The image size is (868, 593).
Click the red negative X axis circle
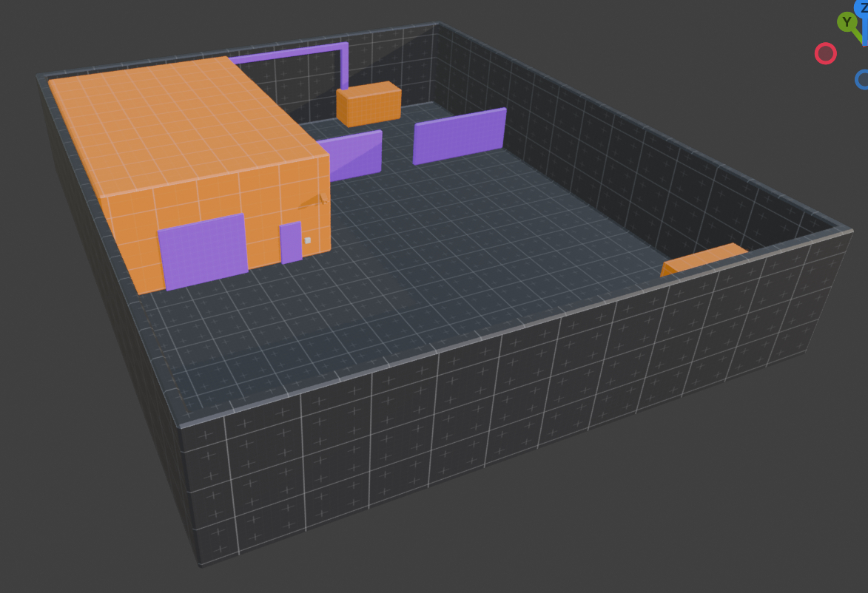point(825,53)
